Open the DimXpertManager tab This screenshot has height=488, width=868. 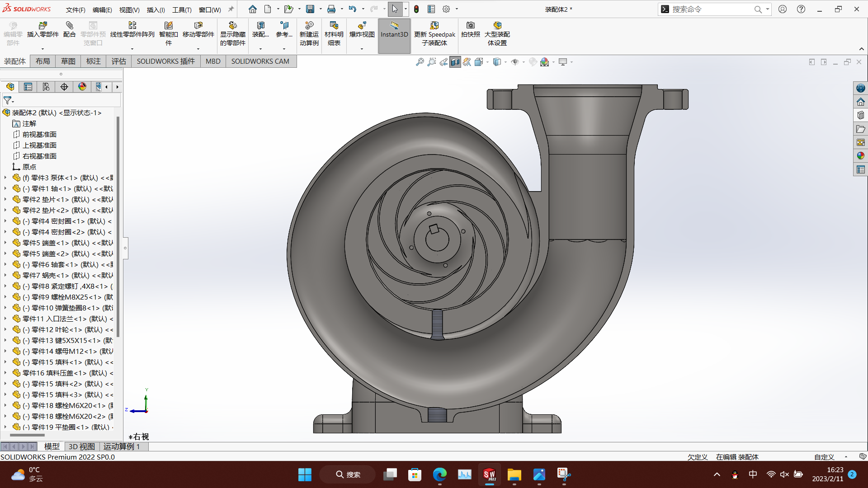pos(64,87)
